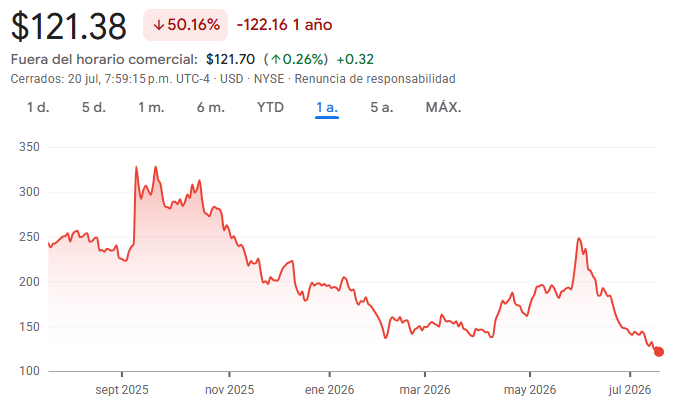Viewport: 681px width, 405px height.
Task: Click the mar 2026 axis label
Action: coord(425,390)
